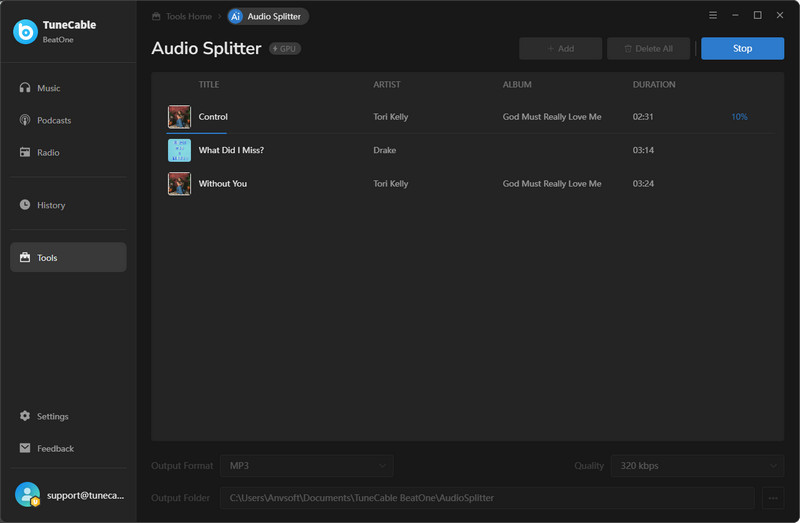The height and width of the screenshot is (523, 800).
Task: Click the Add button
Action: pyautogui.click(x=560, y=48)
